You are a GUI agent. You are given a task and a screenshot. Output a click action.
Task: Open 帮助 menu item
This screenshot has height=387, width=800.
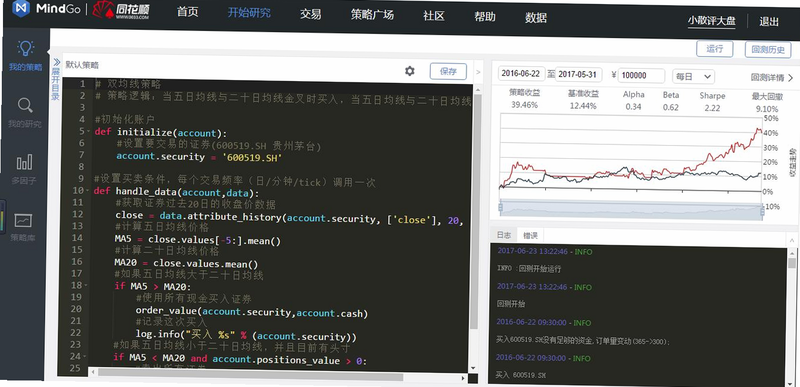pos(485,16)
